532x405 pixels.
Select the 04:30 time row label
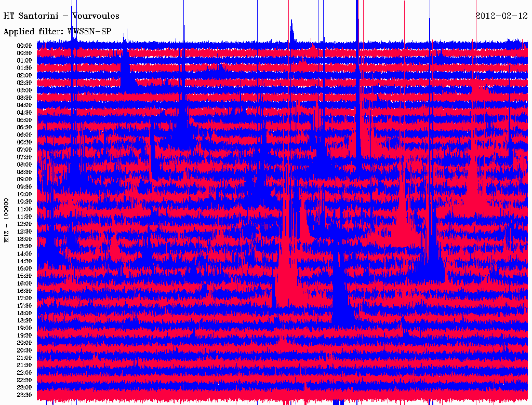(x=24, y=113)
